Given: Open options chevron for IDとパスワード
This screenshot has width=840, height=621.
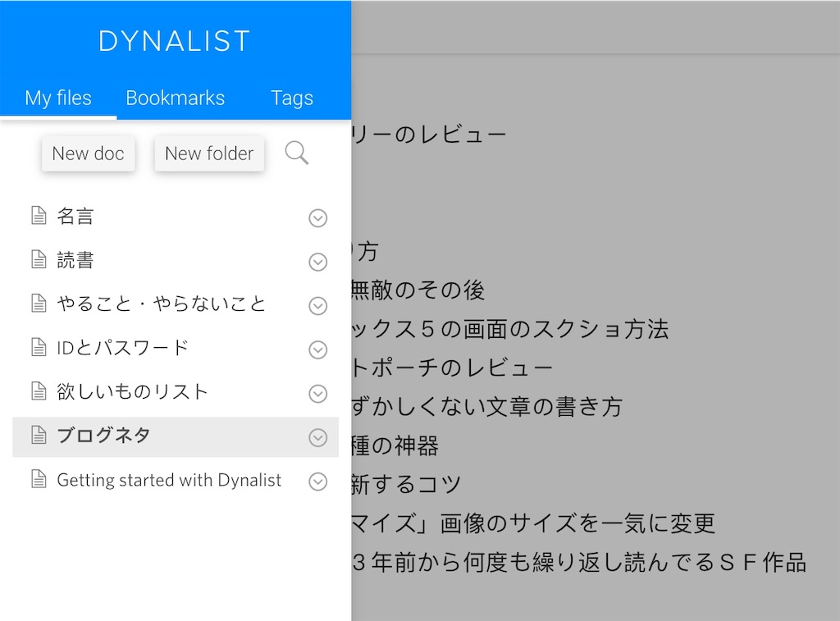Looking at the screenshot, I should 317,350.
